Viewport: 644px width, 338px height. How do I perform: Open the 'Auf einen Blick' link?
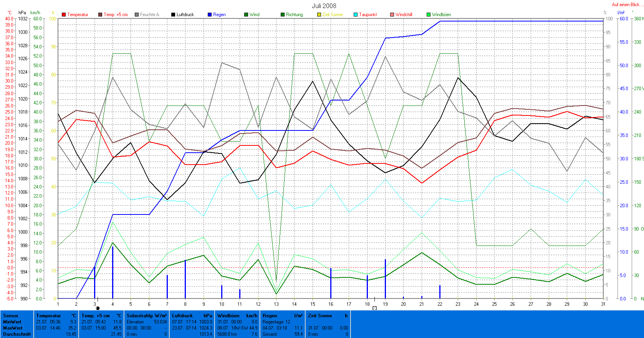pyautogui.click(x=626, y=5)
